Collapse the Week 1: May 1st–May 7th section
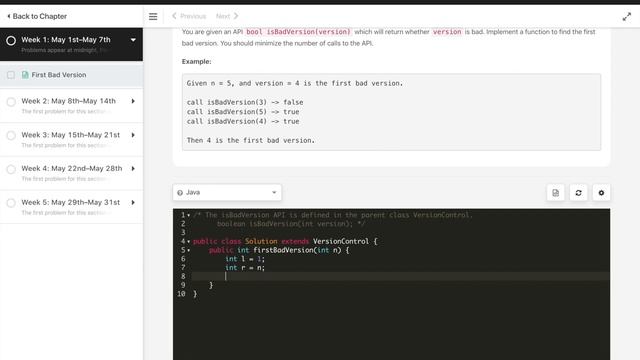Viewport: 640px width, 360px height. (133, 40)
